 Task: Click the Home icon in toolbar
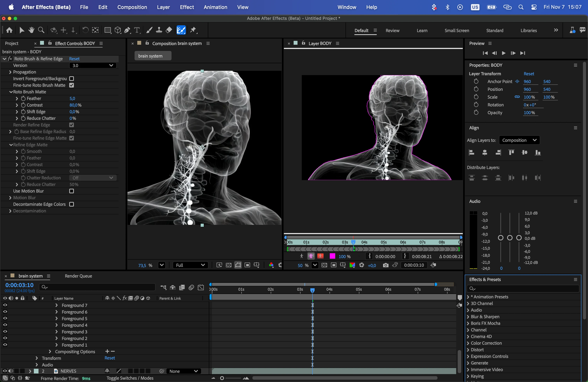click(9, 30)
